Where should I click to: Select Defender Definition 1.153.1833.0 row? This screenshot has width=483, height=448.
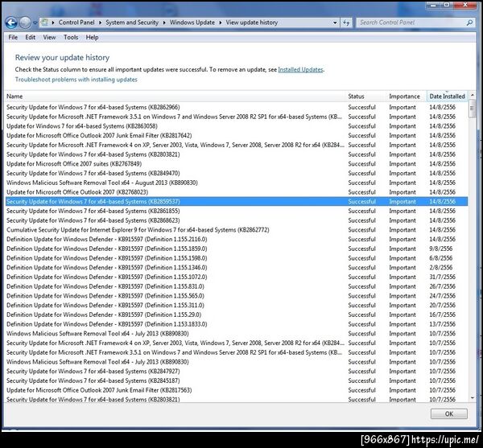[237, 324]
